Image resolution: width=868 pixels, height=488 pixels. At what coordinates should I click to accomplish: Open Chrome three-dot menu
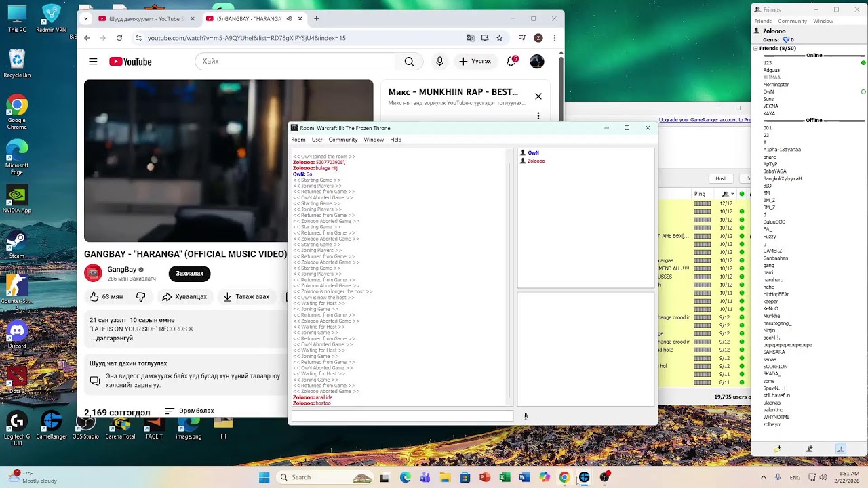click(555, 38)
